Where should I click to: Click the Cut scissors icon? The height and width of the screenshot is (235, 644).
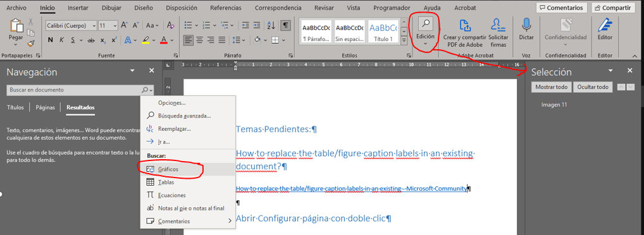pos(30,21)
